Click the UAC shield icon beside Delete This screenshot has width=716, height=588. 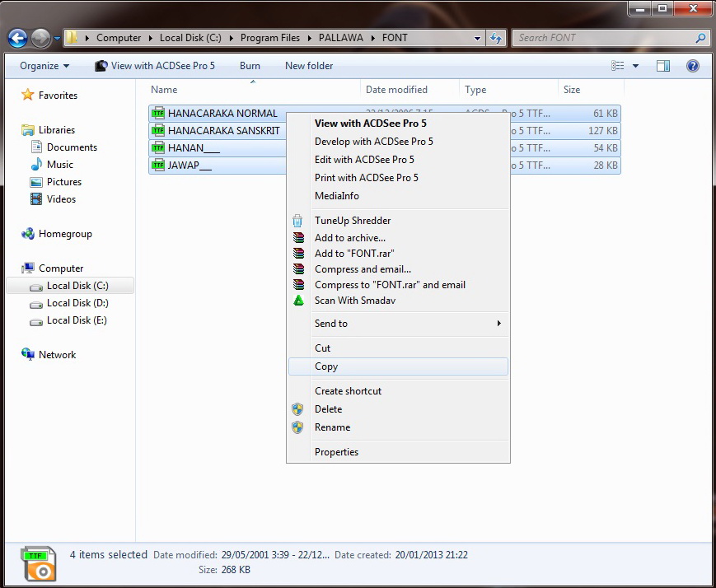click(297, 409)
